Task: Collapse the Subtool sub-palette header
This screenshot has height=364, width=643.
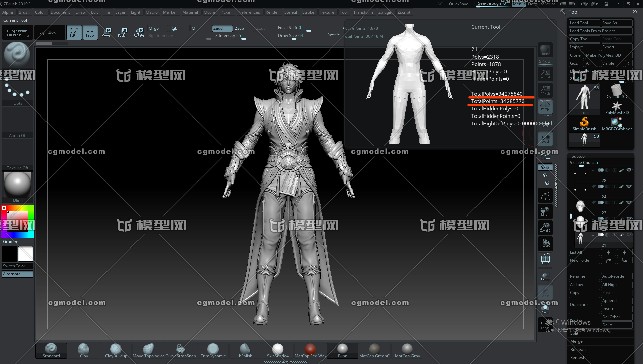Action: (578, 156)
